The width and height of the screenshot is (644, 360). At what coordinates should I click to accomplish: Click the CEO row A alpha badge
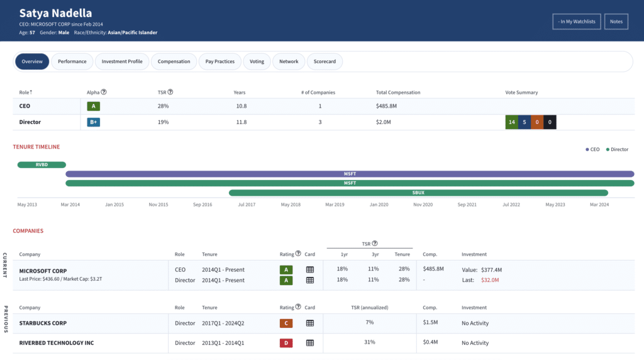pos(93,106)
